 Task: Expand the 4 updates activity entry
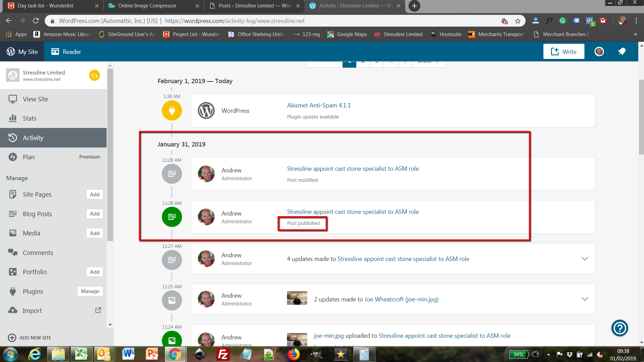click(x=585, y=259)
